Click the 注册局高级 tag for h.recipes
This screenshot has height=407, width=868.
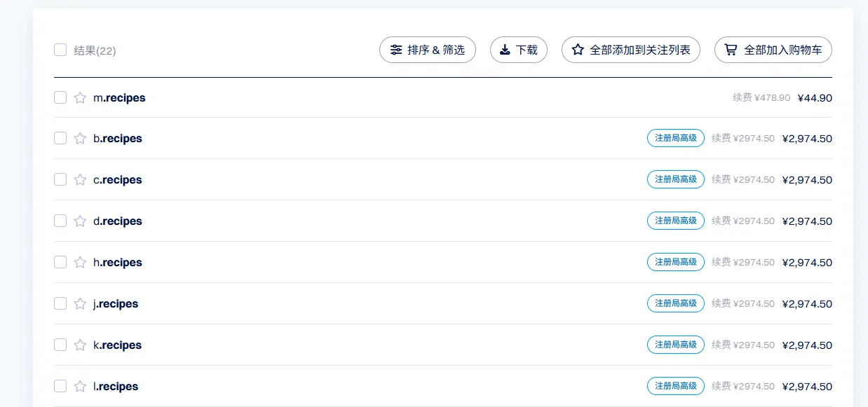point(676,262)
